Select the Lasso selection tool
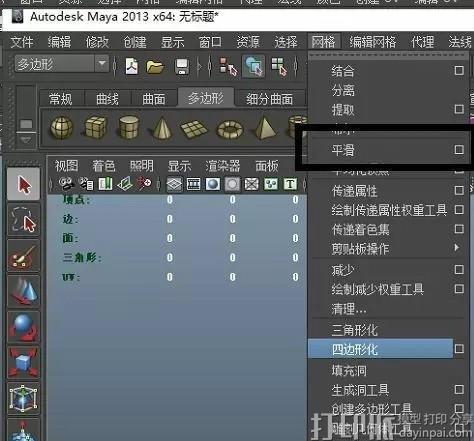This screenshot has width=474, height=441. [x=24, y=219]
